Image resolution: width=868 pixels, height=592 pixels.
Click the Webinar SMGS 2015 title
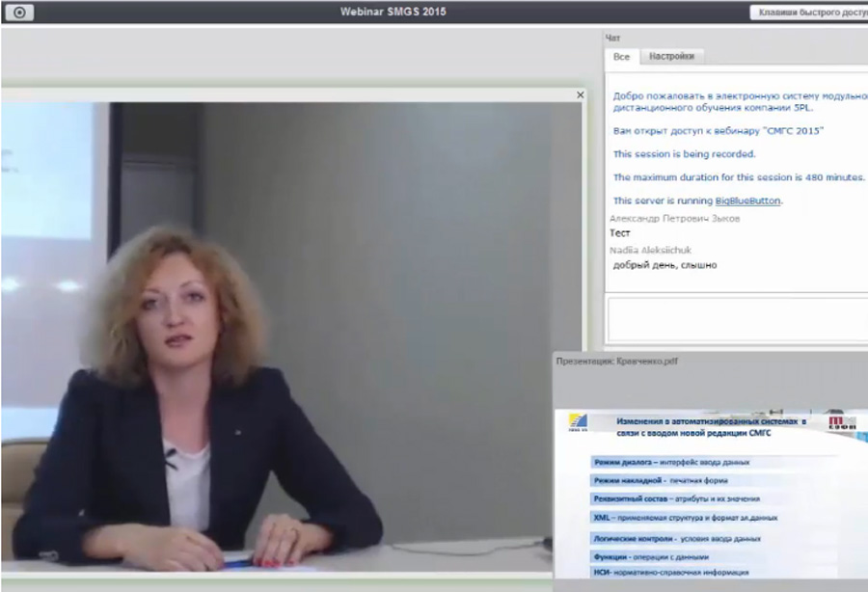click(393, 13)
